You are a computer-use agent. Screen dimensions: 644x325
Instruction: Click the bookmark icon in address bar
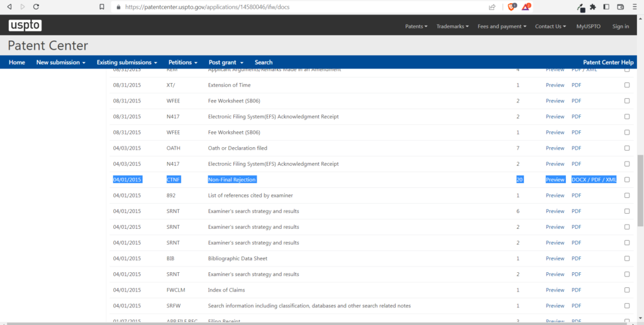coord(102,6)
